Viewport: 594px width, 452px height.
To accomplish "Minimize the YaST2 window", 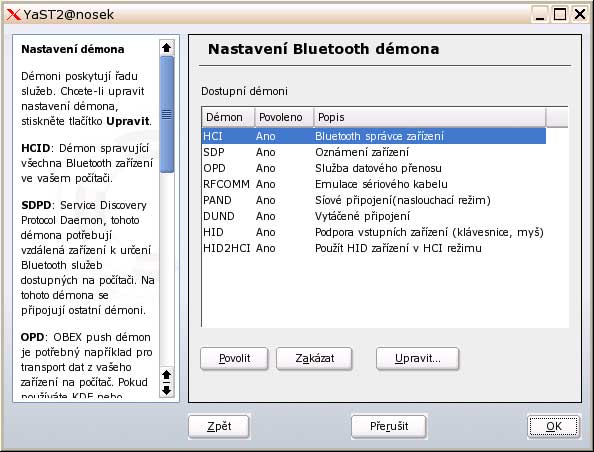I will (540, 15).
